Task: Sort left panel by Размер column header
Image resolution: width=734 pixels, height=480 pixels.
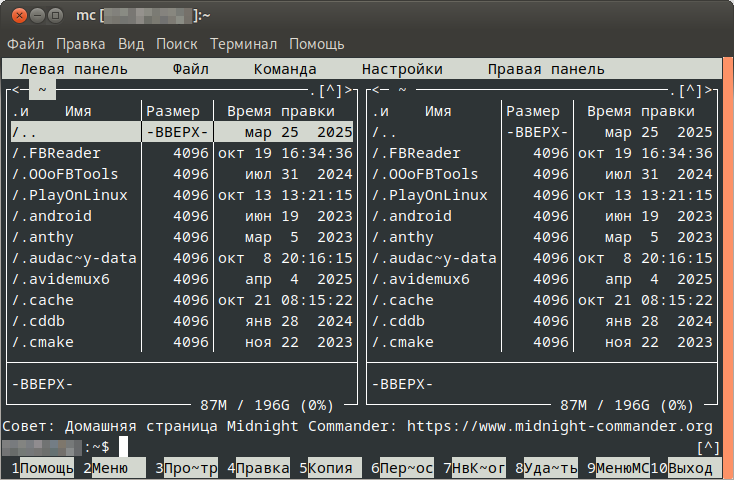Action: pyautogui.click(x=176, y=111)
